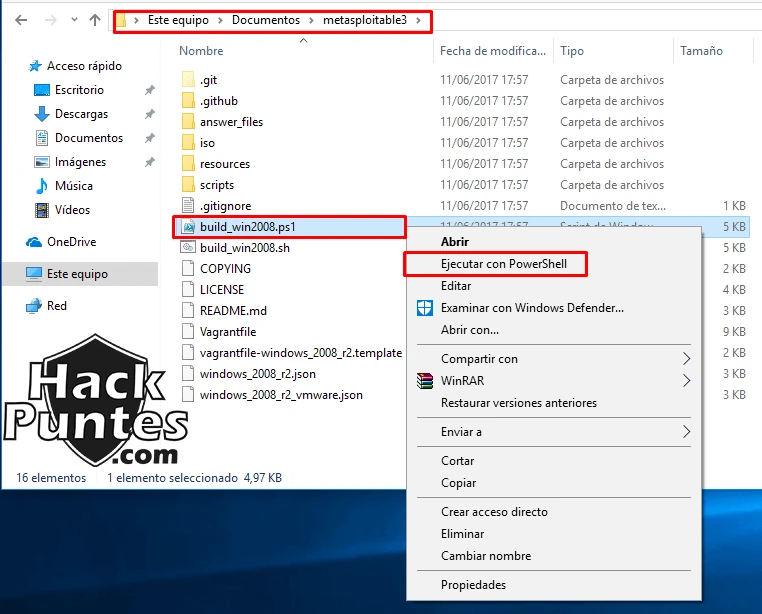This screenshot has width=762, height=614.
Task: Unpin Descargas using its pin icon
Action: pos(150,114)
